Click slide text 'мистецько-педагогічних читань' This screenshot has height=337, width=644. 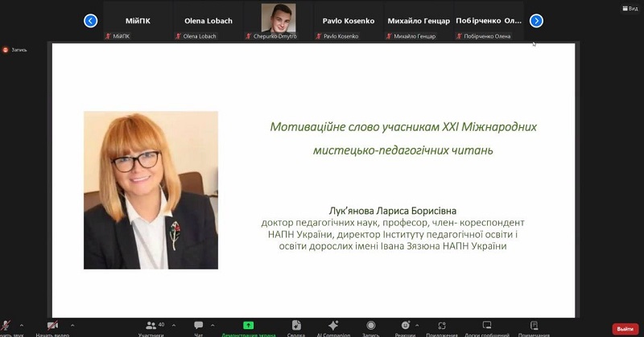(403, 150)
